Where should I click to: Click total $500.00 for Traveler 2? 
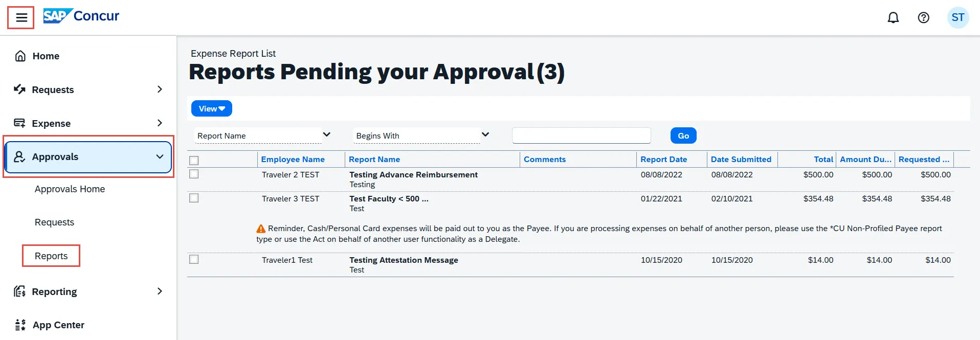[x=818, y=175]
